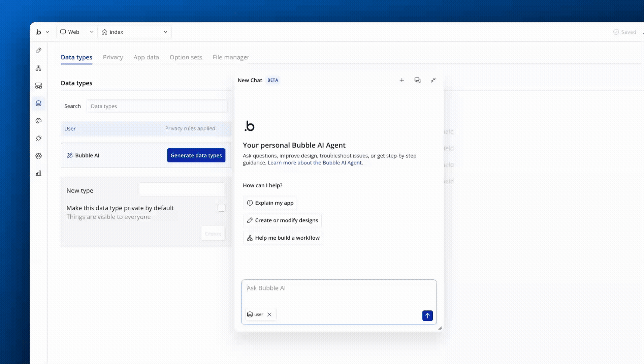Open the Design tab pencil icon in sidebar
Viewport: 644px width, 364px height.
pos(39,51)
